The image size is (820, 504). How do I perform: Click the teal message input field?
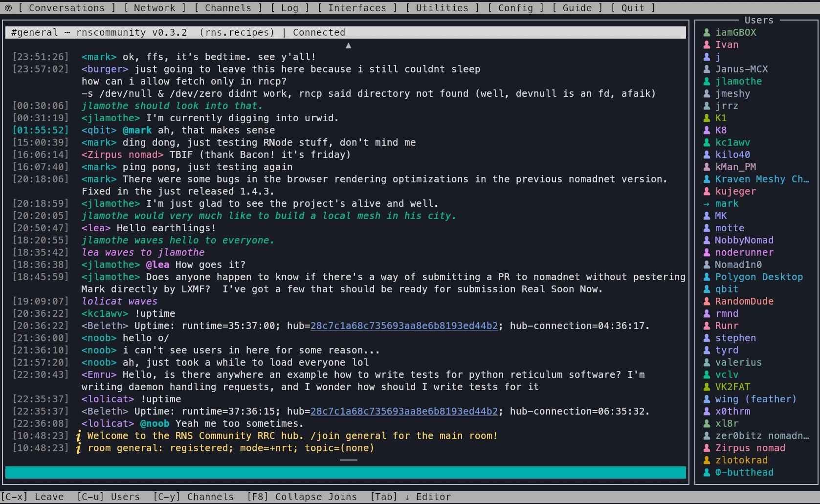click(345, 472)
